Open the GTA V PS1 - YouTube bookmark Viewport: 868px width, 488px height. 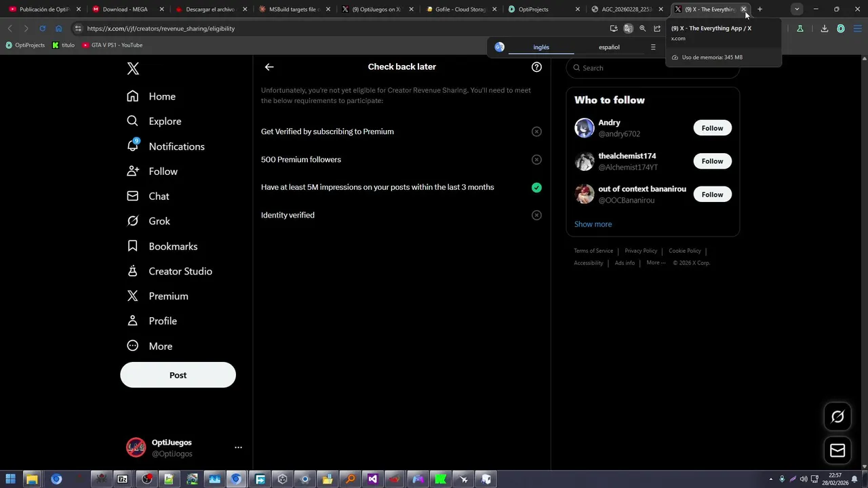click(112, 45)
